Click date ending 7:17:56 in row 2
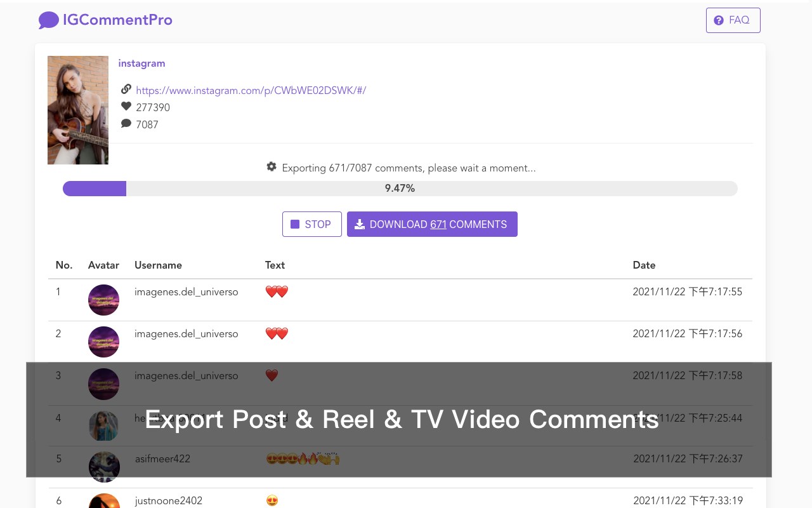 [x=687, y=334]
